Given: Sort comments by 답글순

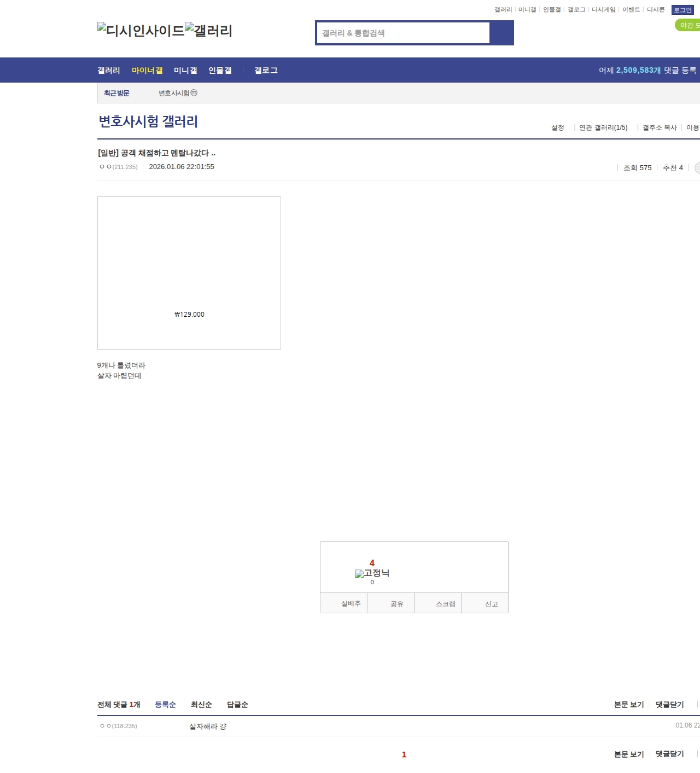Looking at the screenshot, I should point(237,705).
